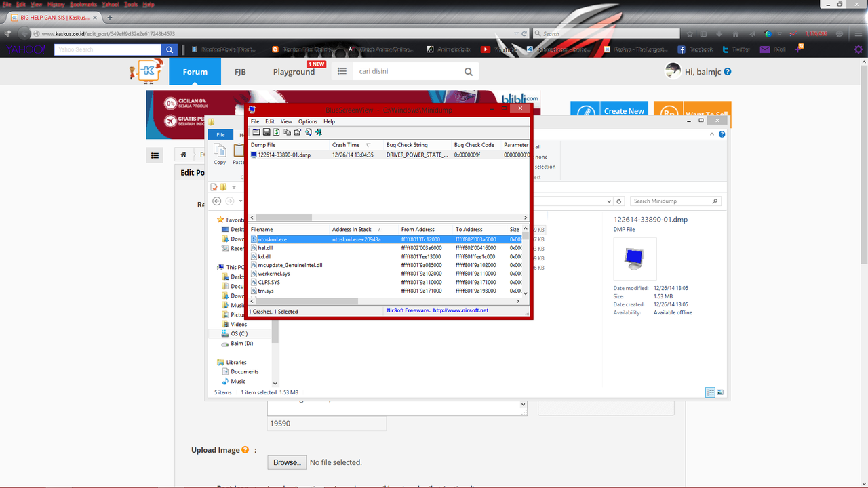Open the FJB tab on Kaskus
The height and width of the screenshot is (488, 868).
coord(240,72)
